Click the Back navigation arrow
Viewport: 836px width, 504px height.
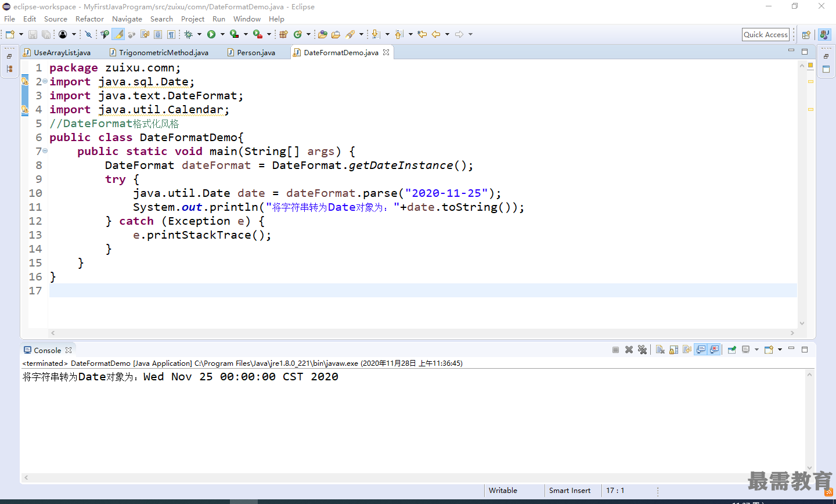[x=436, y=34]
